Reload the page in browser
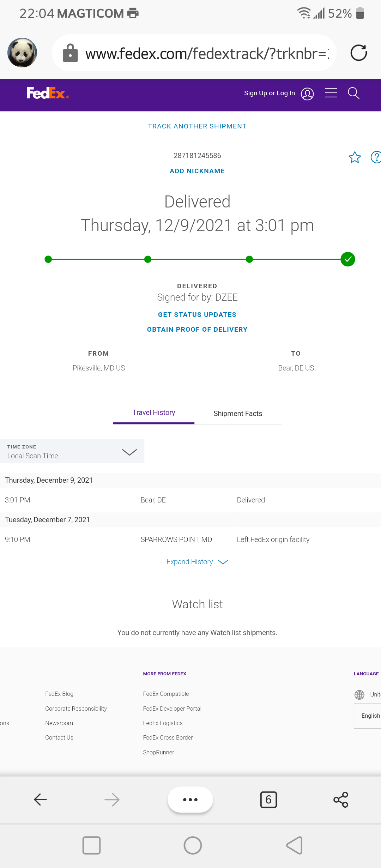 pyautogui.click(x=358, y=53)
